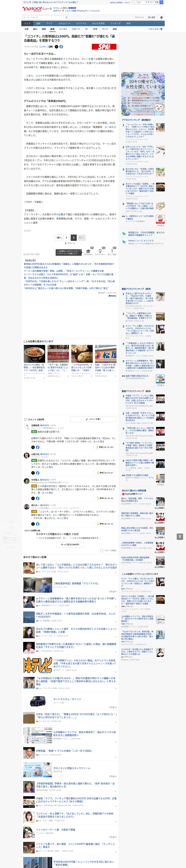The image size is (186, 868).
Task: Go to page 1 of the article
Action: click(x=66, y=238)
